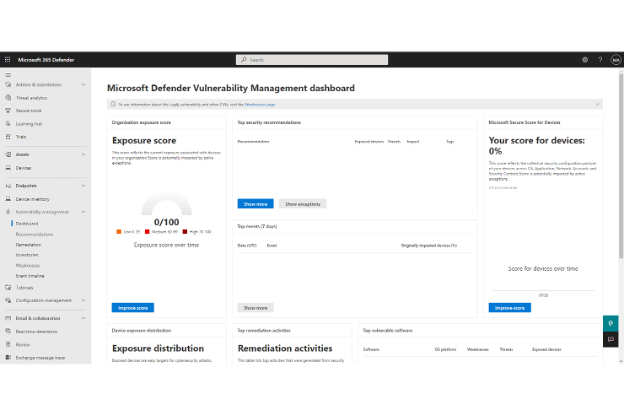Click the teal assistant icon at right edge
Viewport: 624px width, 416px height.
(610, 323)
